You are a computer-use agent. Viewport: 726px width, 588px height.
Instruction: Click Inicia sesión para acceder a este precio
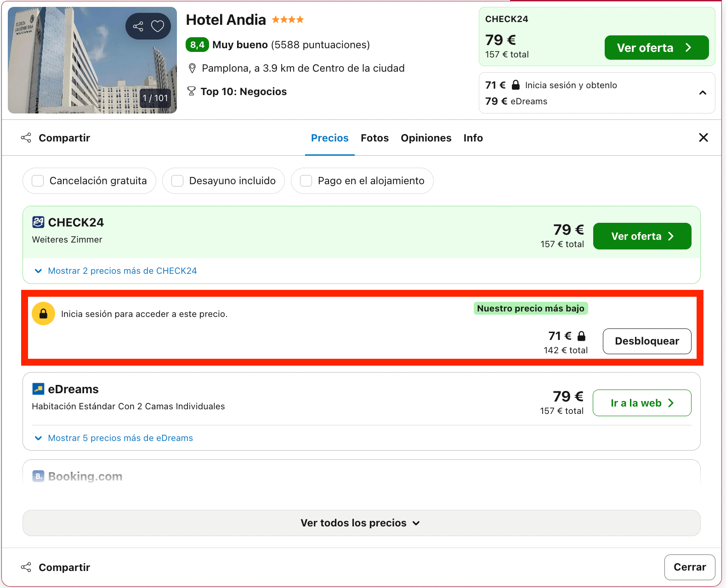point(144,314)
